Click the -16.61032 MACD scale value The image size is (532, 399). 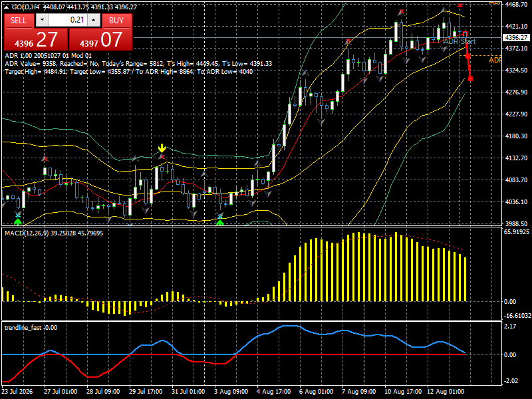517,316
